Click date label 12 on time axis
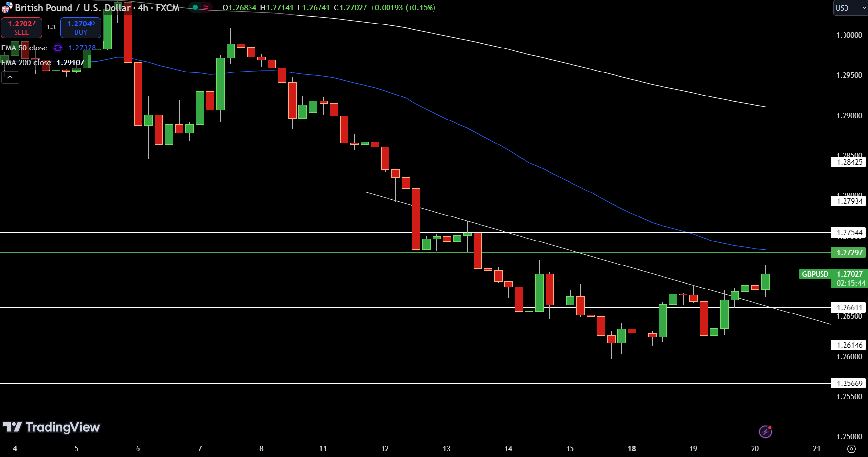 coord(385,449)
